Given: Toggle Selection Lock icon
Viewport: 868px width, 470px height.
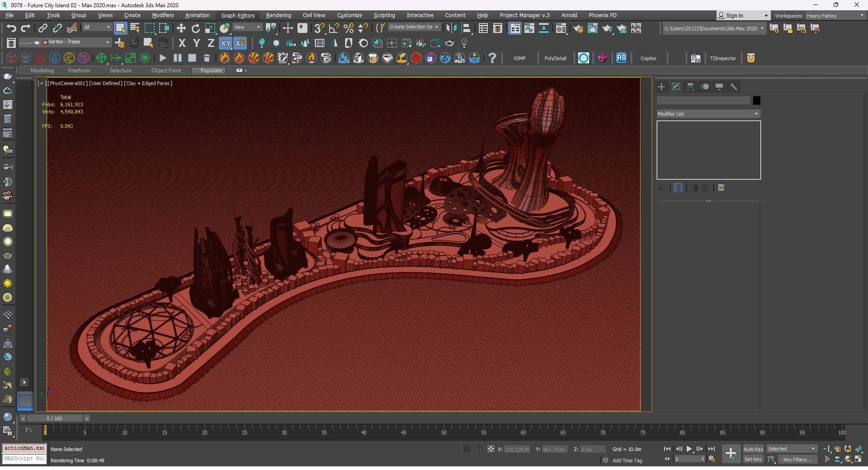Looking at the screenshot, I should coord(478,449).
